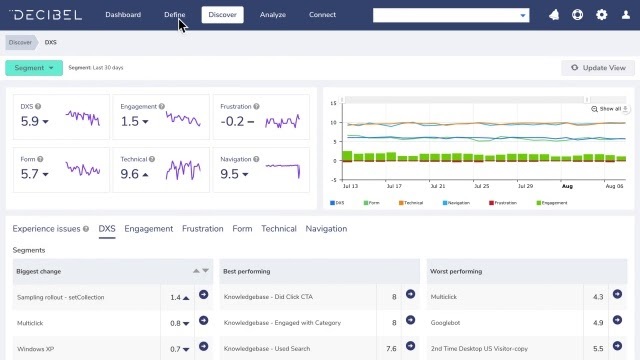Viewport: 640px width, 360px height.
Task: Open Knowledgebase - Engaged with Category arrow
Action: point(410,320)
